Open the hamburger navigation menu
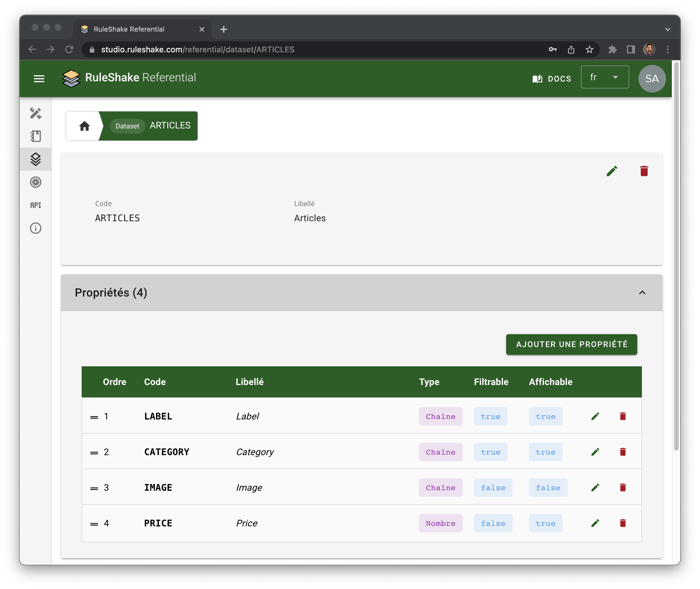700x589 pixels. [x=39, y=79]
